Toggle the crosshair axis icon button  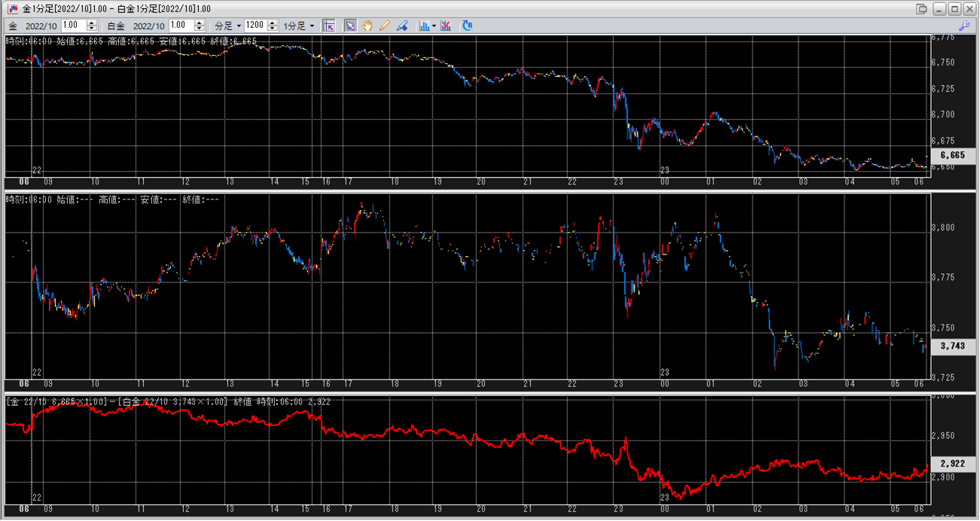click(328, 26)
